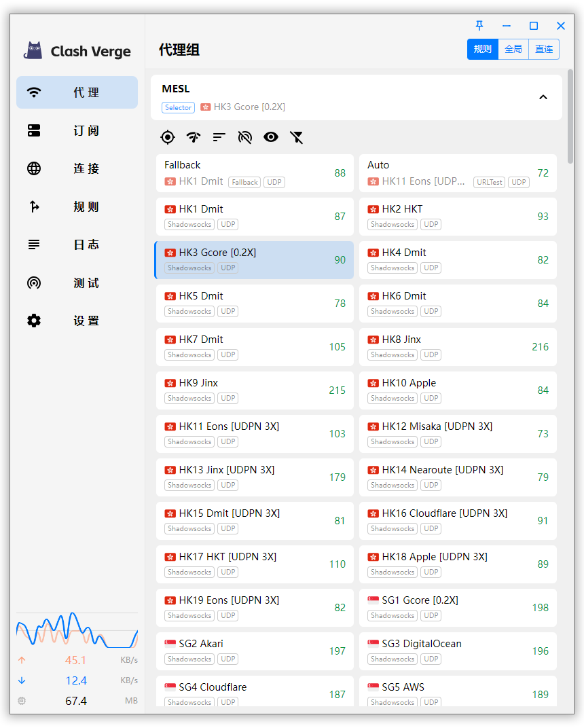This screenshot has width=584, height=728.
Task: Retest delay 179 on HK13 Jinx
Action: 337,477
